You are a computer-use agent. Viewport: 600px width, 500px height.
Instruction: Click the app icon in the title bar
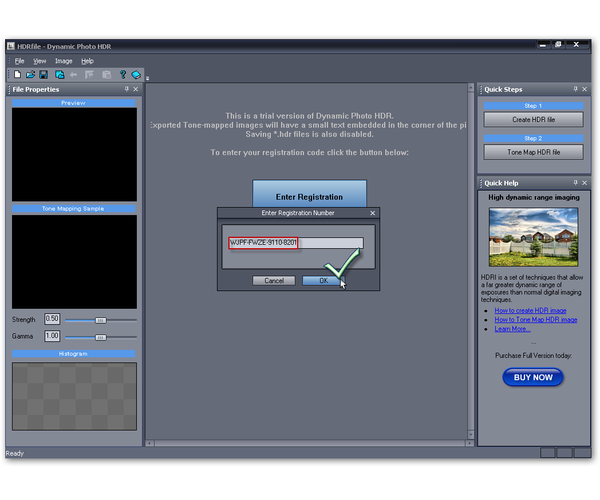pyautogui.click(x=11, y=46)
